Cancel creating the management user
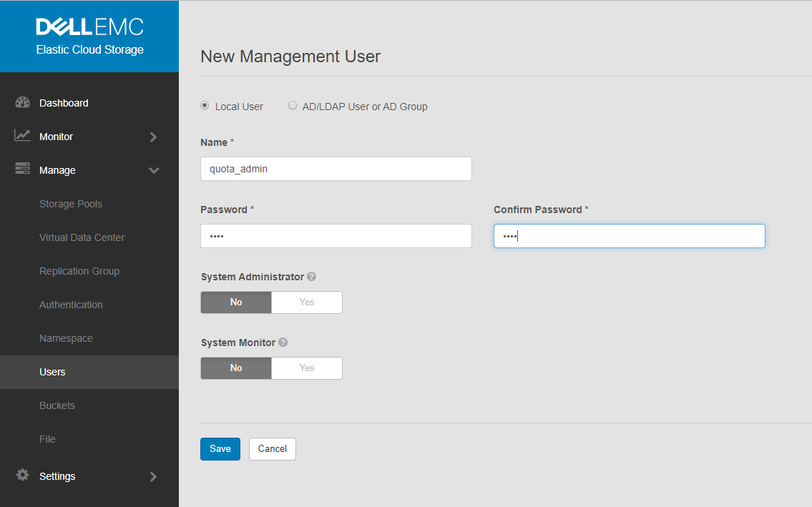 [272, 448]
